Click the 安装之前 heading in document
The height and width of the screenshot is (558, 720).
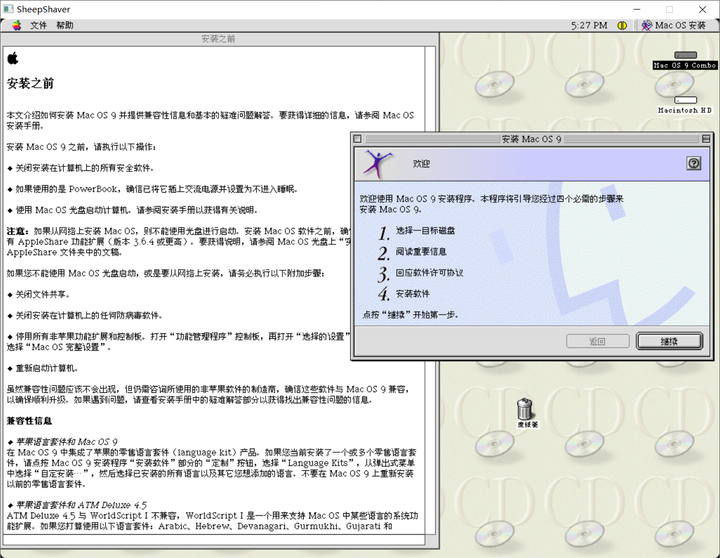point(30,83)
